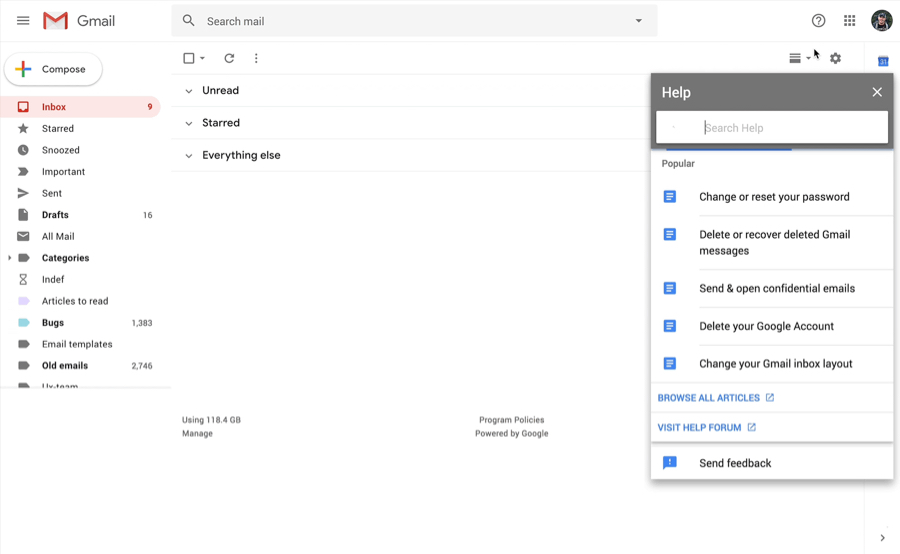Viewport: 900px width, 554px height.
Task: Click the Gmail logo
Action: coord(79,21)
